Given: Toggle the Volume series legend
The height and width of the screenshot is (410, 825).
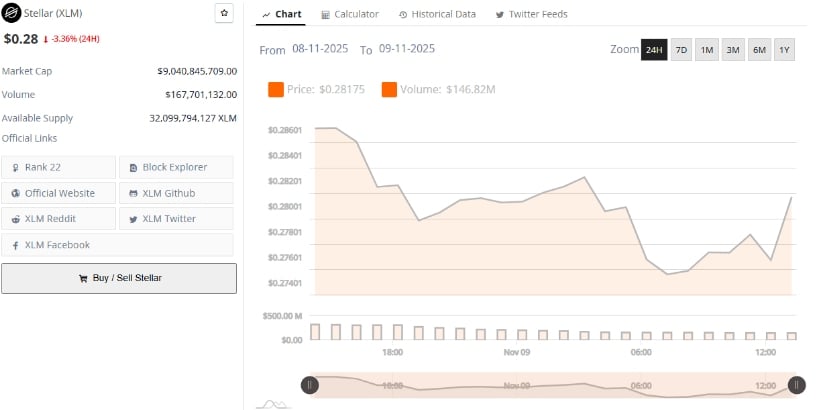Looking at the screenshot, I should point(438,90).
